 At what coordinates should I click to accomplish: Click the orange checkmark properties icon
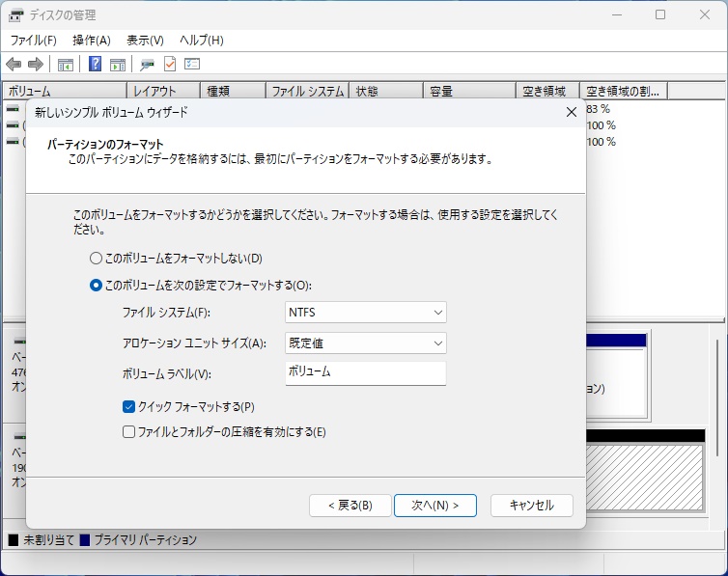click(x=170, y=65)
